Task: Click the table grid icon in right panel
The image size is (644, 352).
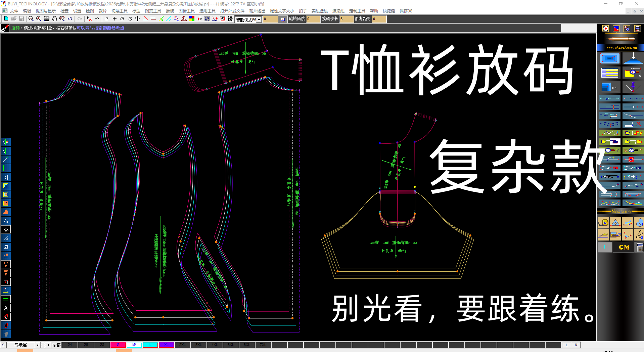Action: (x=610, y=73)
